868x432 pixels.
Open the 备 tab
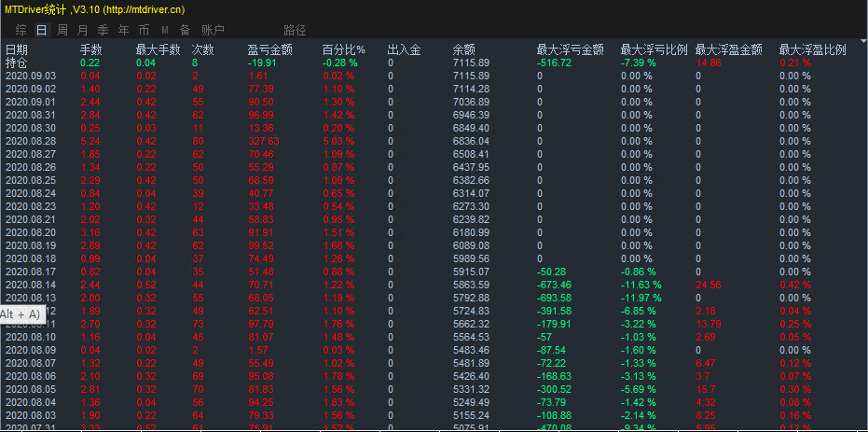click(185, 30)
